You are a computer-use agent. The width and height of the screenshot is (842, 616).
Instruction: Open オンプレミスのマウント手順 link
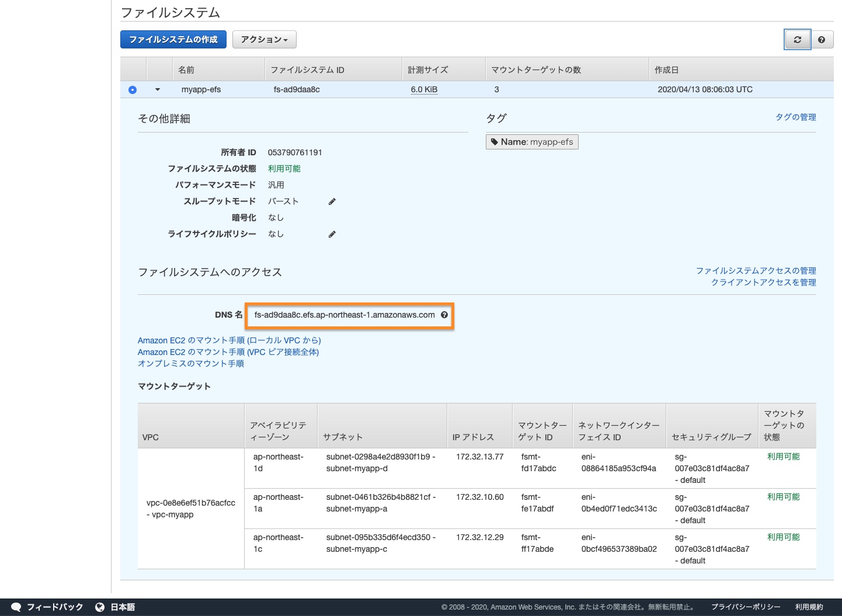191,364
